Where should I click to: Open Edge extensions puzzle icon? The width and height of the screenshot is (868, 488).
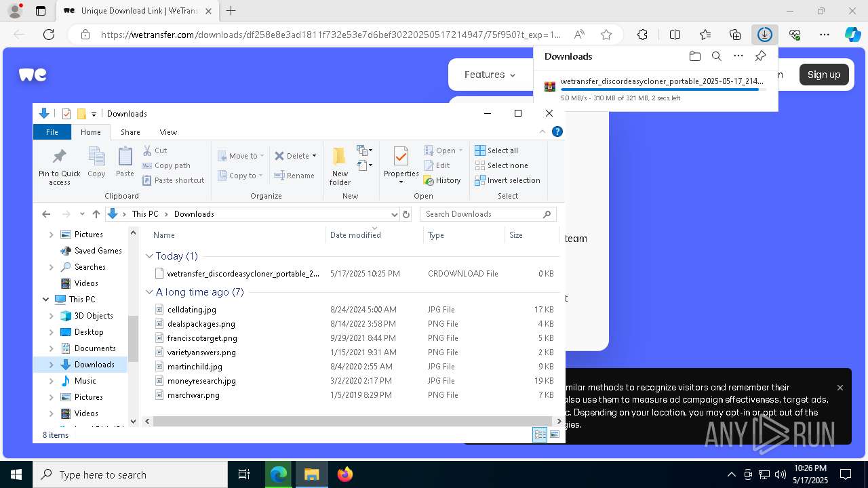pos(642,35)
